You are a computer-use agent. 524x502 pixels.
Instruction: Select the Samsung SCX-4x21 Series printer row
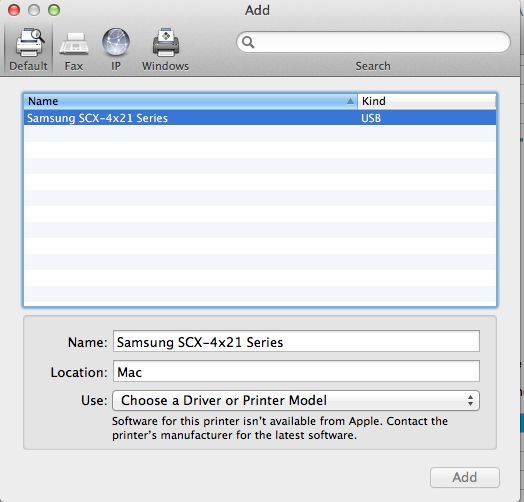click(x=260, y=118)
